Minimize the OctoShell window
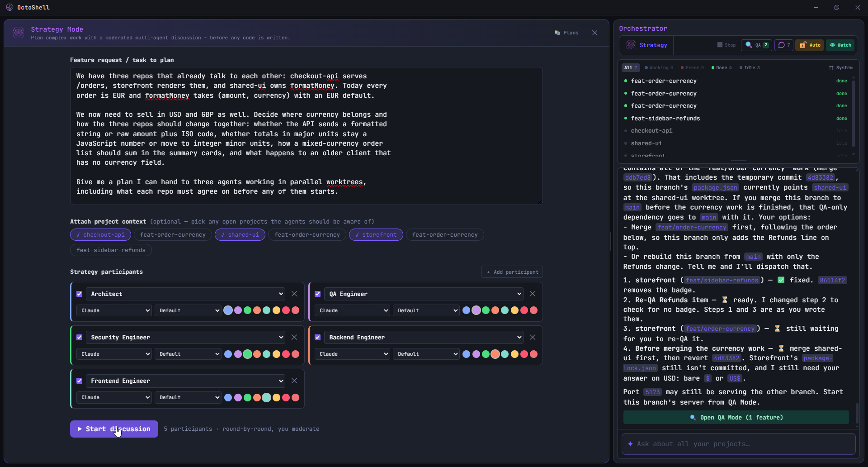The height and width of the screenshot is (467, 868). (x=816, y=7)
